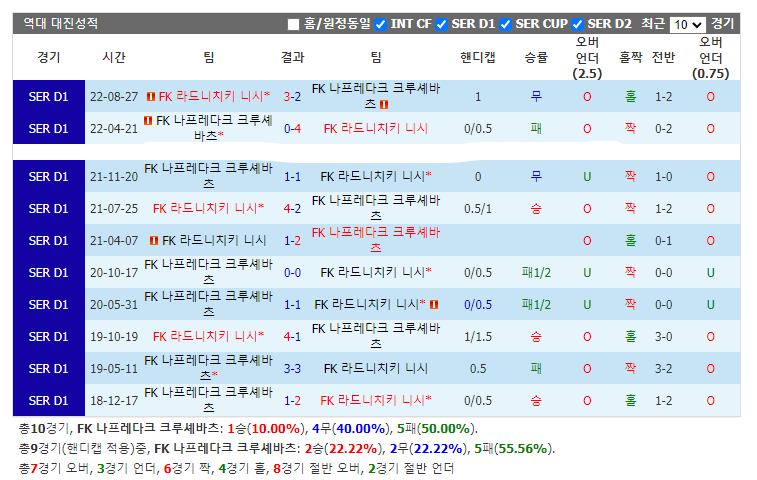Click the red card icon in 21-04-07 row
757x480 pixels.
point(154,240)
